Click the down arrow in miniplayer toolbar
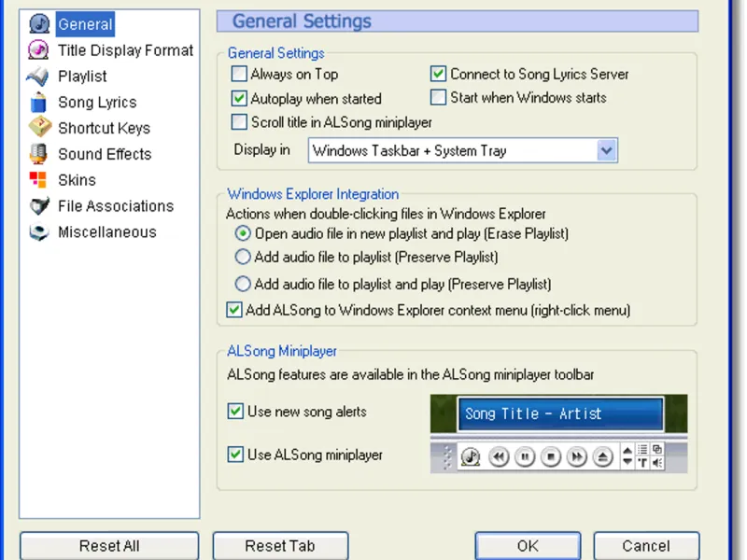Screen dimensions: 747x560 coord(627,462)
